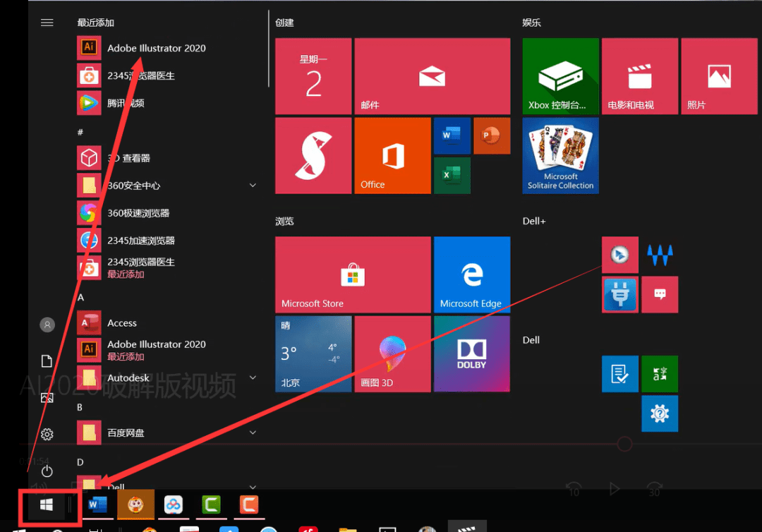The width and height of the screenshot is (762, 532).
Task: Jump via the letter A section header
Action: click(x=80, y=297)
